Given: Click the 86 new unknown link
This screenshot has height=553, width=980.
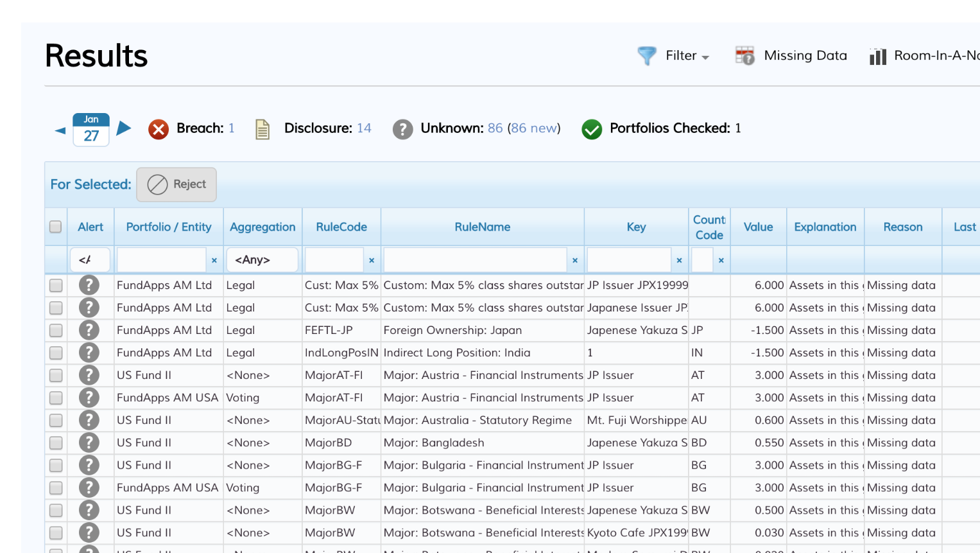Looking at the screenshot, I should [534, 128].
